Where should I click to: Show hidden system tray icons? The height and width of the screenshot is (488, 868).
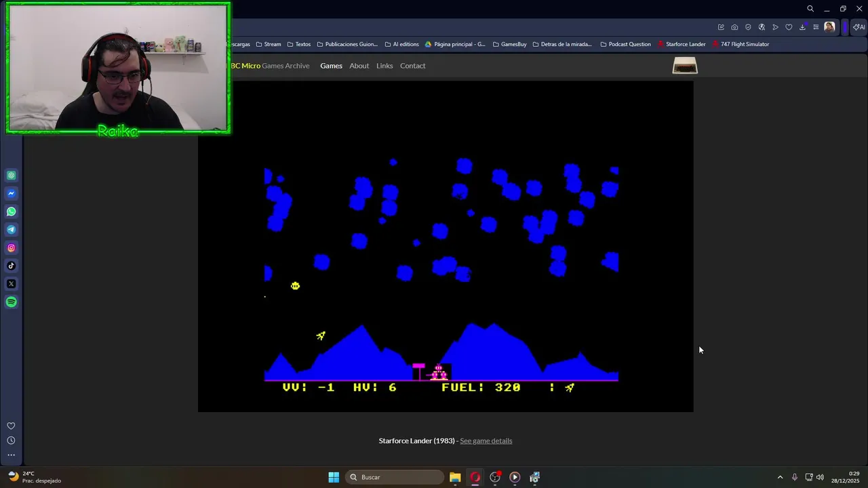[780, 477]
